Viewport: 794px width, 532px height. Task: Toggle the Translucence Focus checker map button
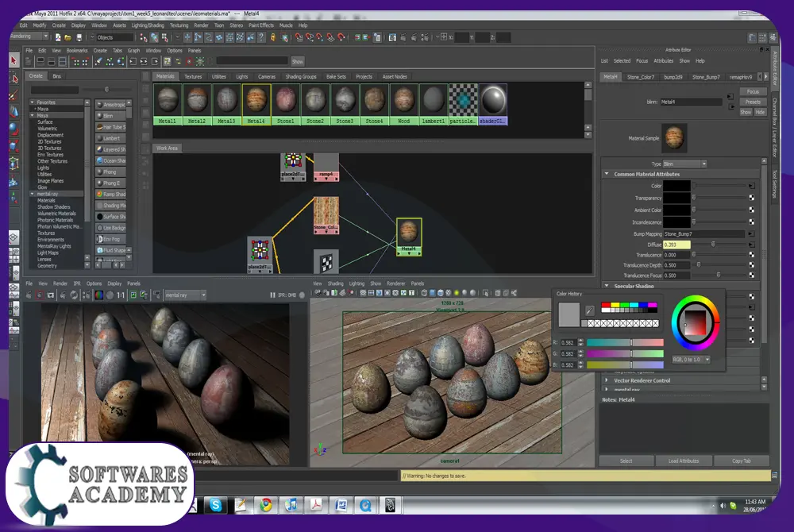pos(751,276)
